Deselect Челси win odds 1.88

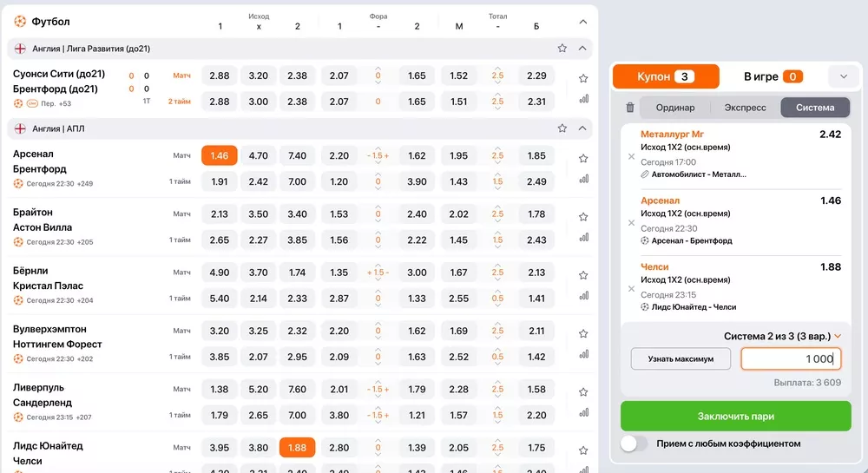click(297, 448)
